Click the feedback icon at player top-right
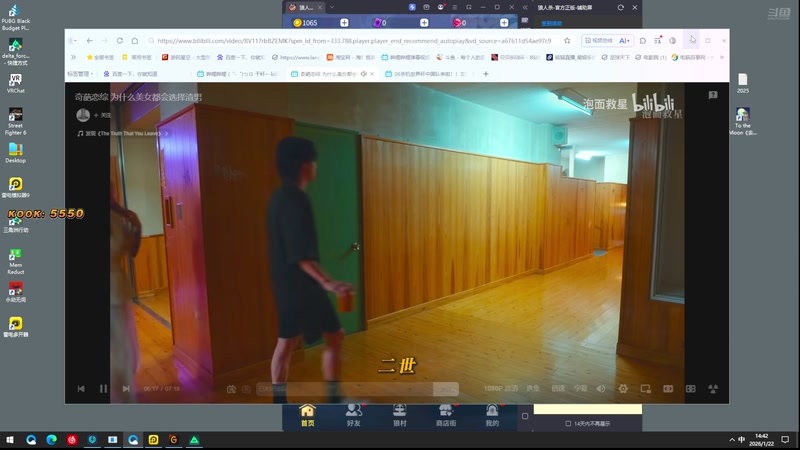Viewport: 800px width, 450px height. [x=713, y=95]
